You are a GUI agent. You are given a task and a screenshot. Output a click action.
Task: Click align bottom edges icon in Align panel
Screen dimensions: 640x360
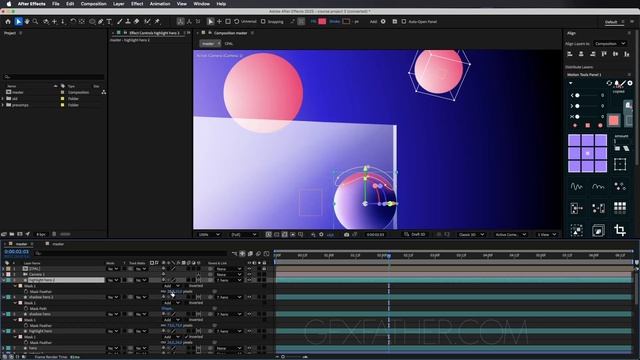pos(627,54)
